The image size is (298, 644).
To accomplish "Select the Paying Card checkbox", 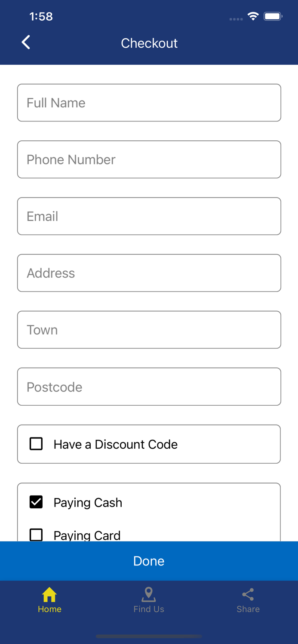I will point(36,535).
